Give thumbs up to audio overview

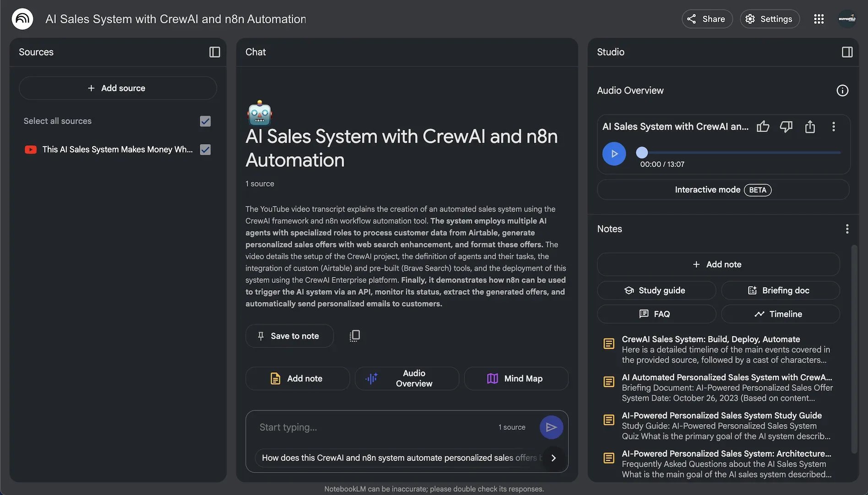[x=763, y=126]
